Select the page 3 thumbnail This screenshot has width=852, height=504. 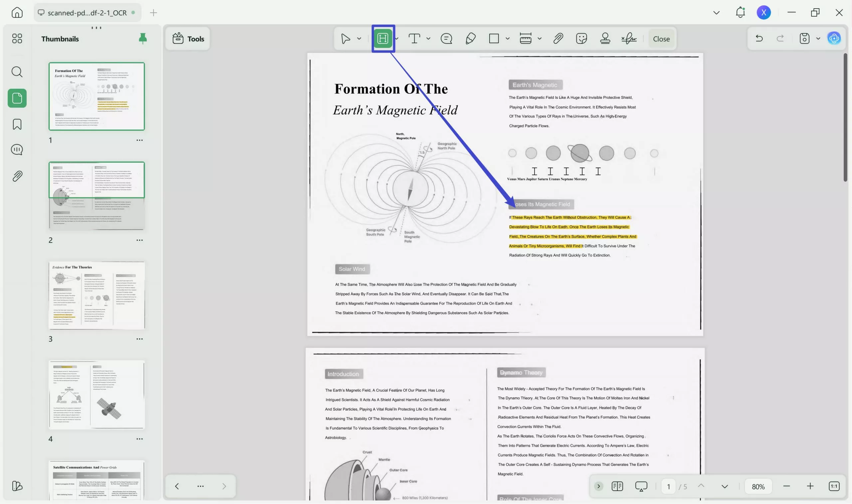(x=97, y=295)
